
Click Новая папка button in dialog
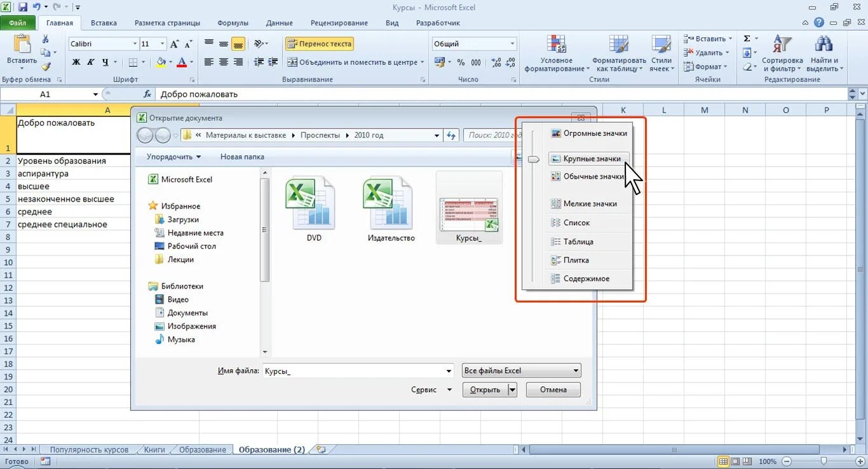coord(242,156)
